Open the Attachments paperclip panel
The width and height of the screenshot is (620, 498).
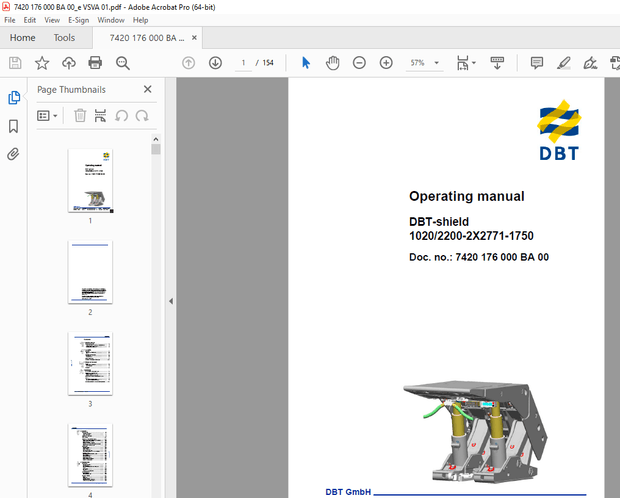14,154
